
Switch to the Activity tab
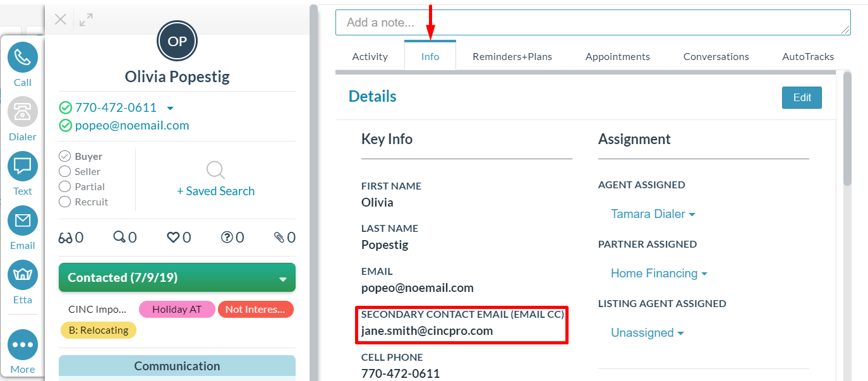click(370, 57)
